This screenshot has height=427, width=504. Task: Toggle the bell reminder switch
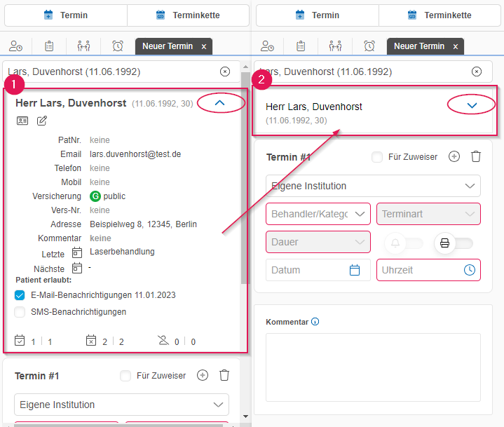point(404,243)
